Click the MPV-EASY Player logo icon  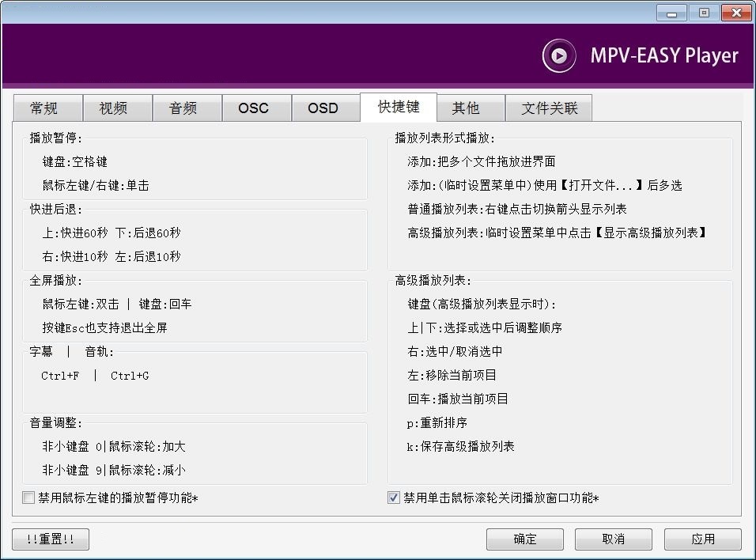click(x=559, y=55)
